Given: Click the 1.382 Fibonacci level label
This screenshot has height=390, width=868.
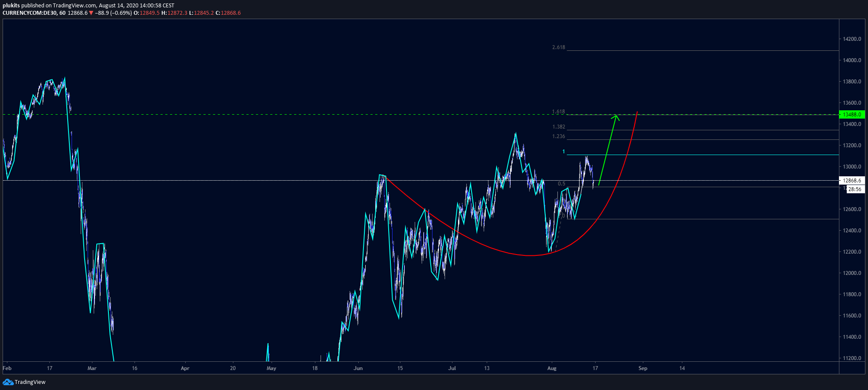Looking at the screenshot, I should coord(559,127).
